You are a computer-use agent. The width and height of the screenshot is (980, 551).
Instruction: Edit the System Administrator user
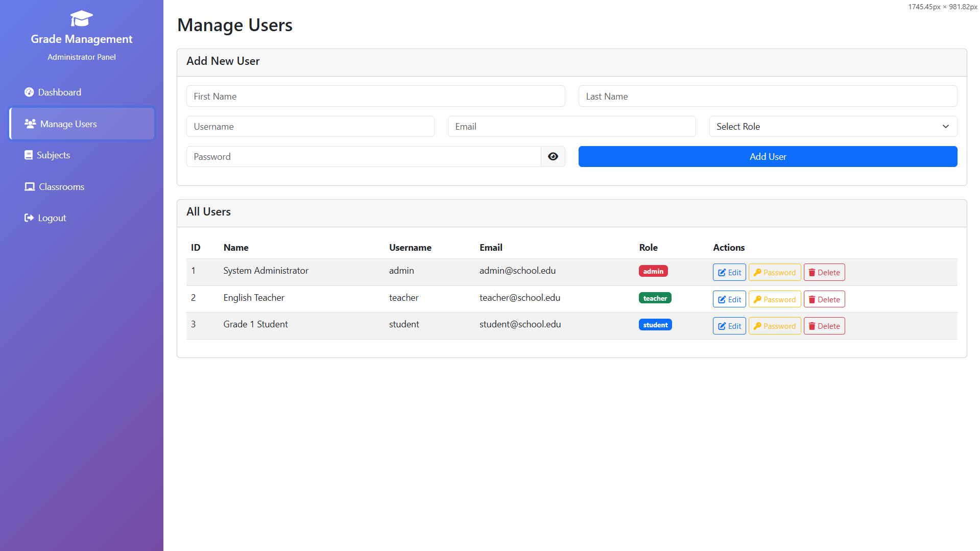click(729, 273)
